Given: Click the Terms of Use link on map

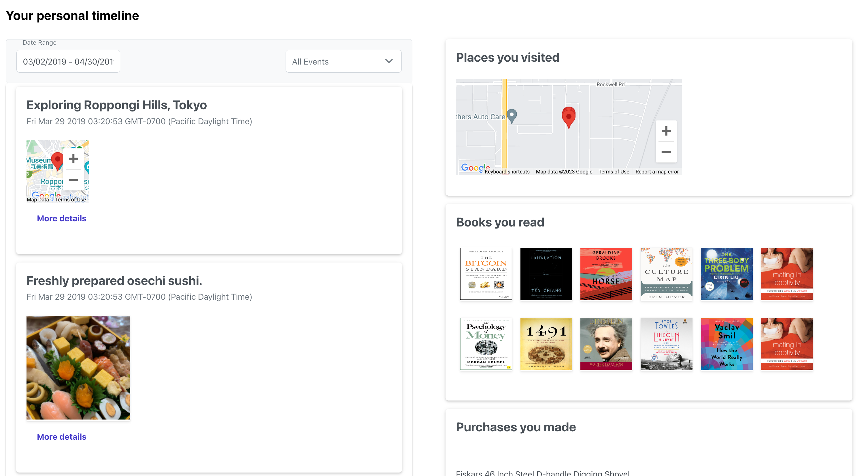Looking at the screenshot, I should pyautogui.click(x=614, y=171).
